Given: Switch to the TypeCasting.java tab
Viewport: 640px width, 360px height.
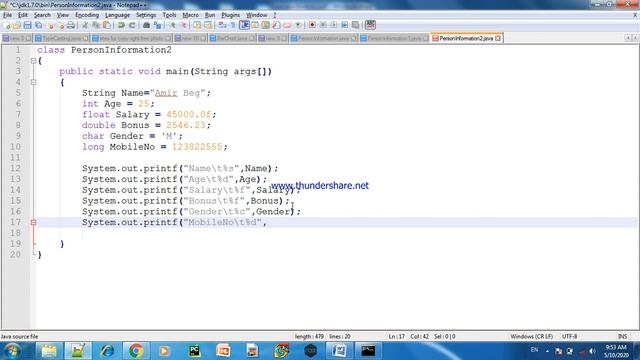Looking at the screenshot, I should click(x=61, y=38).
